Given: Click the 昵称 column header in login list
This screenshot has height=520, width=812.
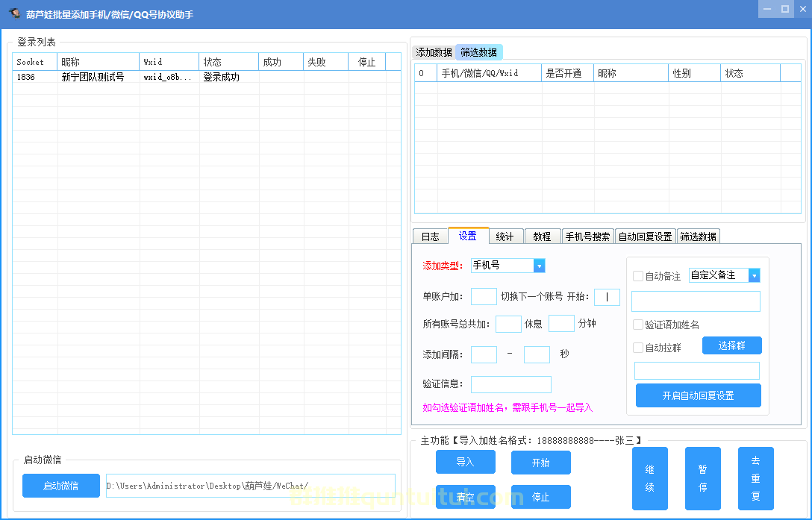Looking at the screenshot, I should coord(99,62).
